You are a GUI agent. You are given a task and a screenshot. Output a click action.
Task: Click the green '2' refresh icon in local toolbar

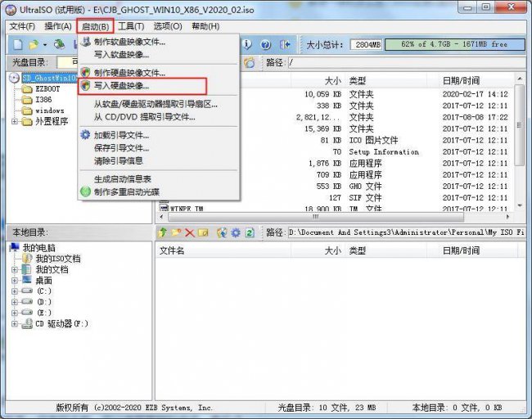(250, 232)
